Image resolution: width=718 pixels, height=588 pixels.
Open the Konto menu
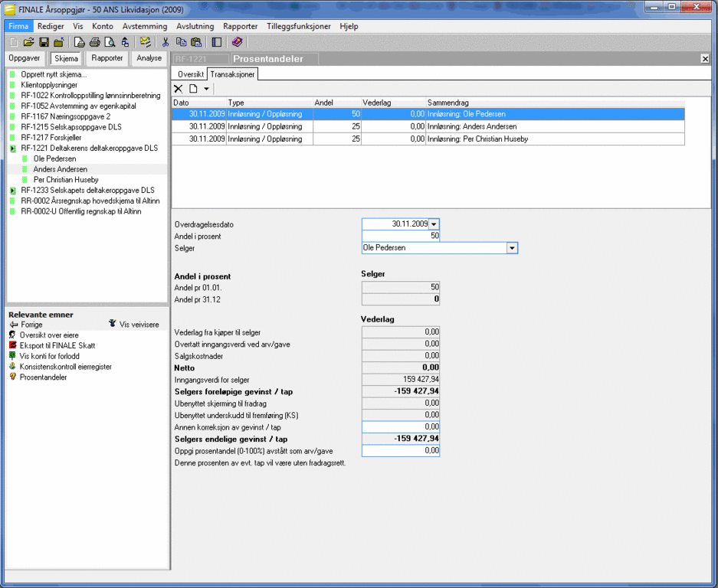pyautogui.click(x=103, y=27)
